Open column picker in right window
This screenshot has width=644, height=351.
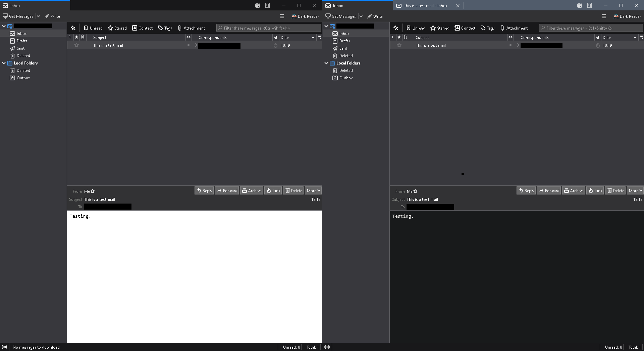click(x=641, y=37)
